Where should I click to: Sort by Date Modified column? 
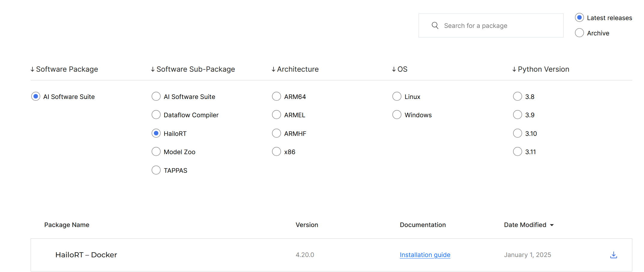pyautogui.click(x=528, y=225)
